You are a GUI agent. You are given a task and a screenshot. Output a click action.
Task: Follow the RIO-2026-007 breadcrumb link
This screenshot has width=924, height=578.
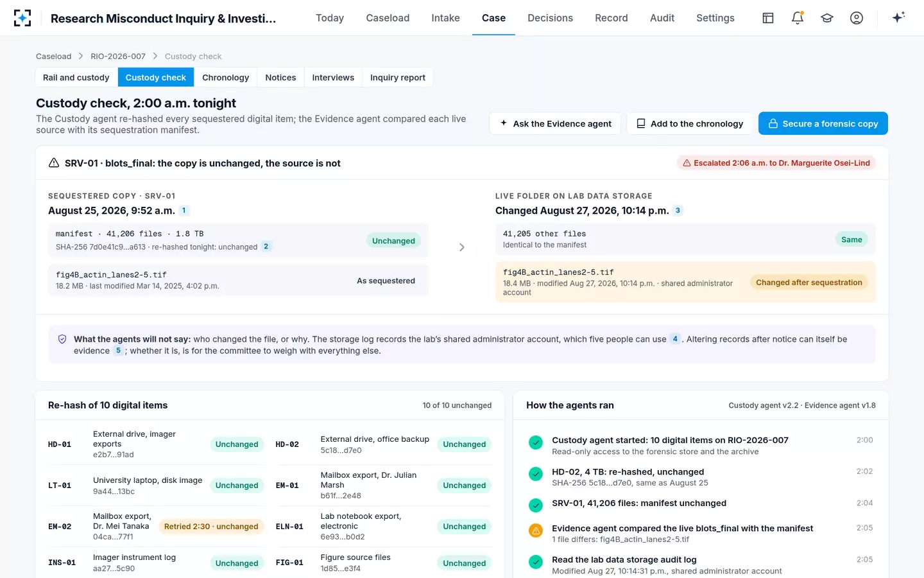click(118, 57)
